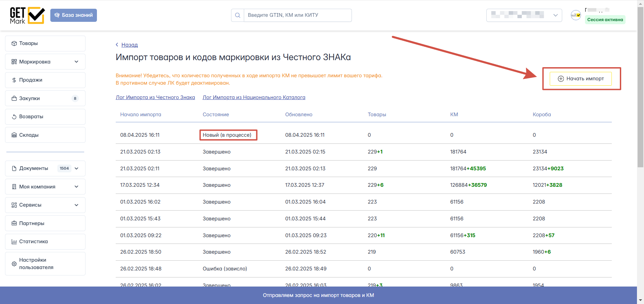Click the Сессия активна badge
The image size is (644, 304).
(605, 19)
